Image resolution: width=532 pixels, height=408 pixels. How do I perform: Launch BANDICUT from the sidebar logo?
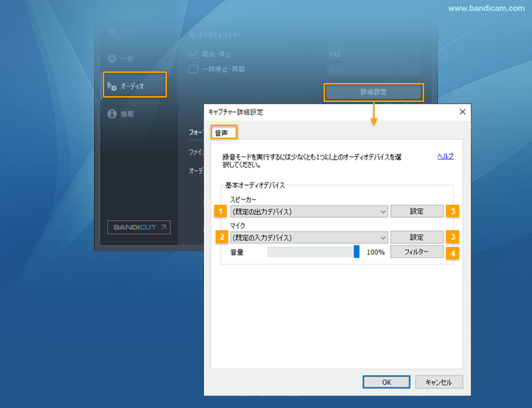[138, 227]
